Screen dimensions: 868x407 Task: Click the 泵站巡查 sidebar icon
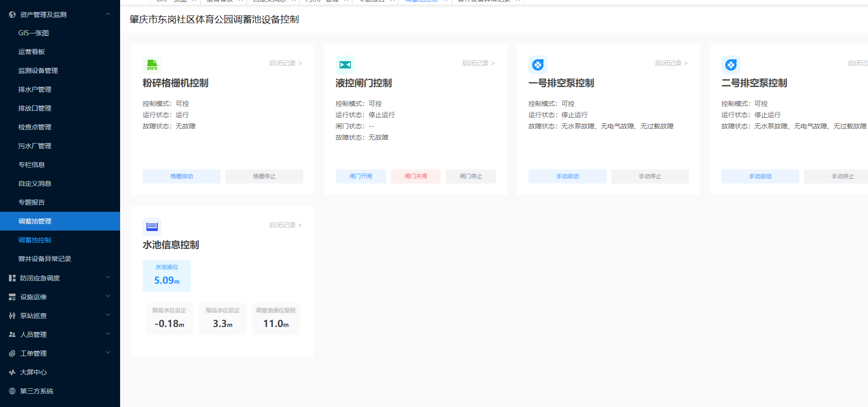click(12, 316)
